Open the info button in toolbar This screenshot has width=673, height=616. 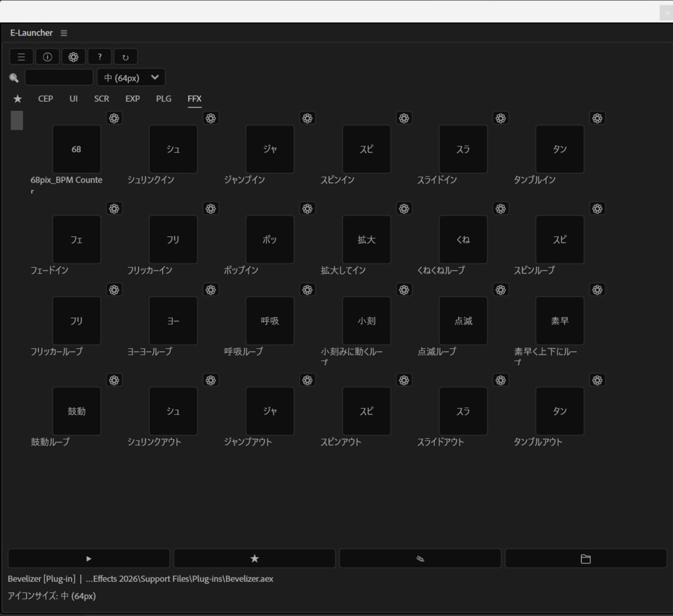tap(47, 56)
